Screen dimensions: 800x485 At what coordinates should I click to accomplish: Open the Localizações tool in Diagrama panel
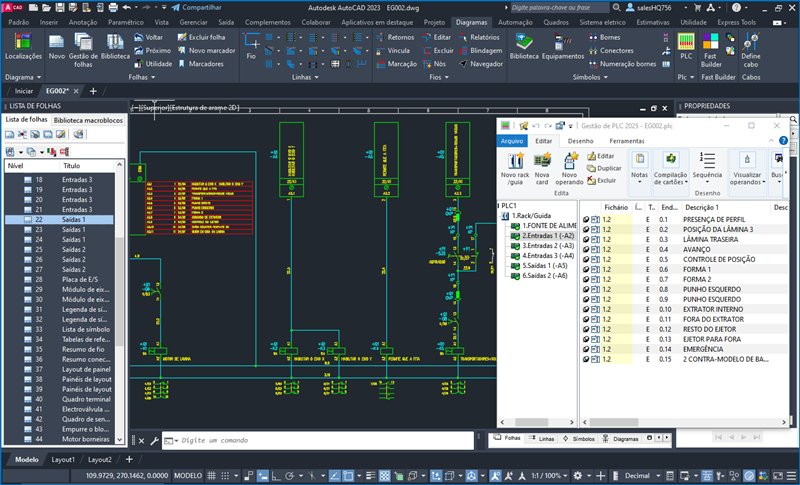(x=23, y=46)
